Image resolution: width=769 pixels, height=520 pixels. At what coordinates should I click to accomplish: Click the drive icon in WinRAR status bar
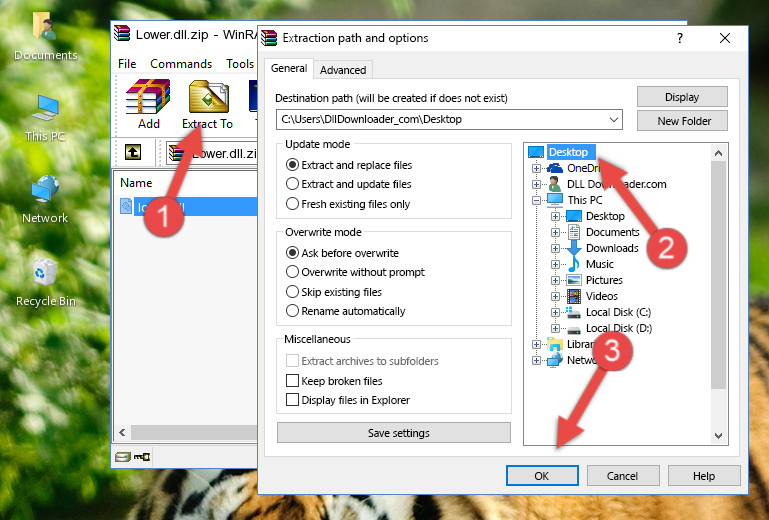click(x=123, y=457)
